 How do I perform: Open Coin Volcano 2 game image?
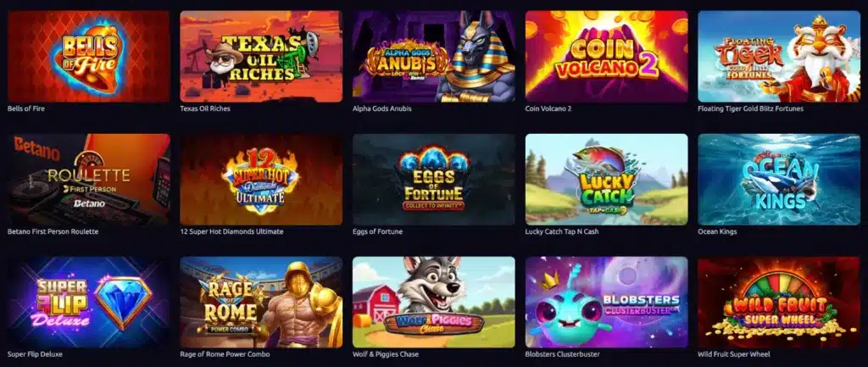[607, 57]
